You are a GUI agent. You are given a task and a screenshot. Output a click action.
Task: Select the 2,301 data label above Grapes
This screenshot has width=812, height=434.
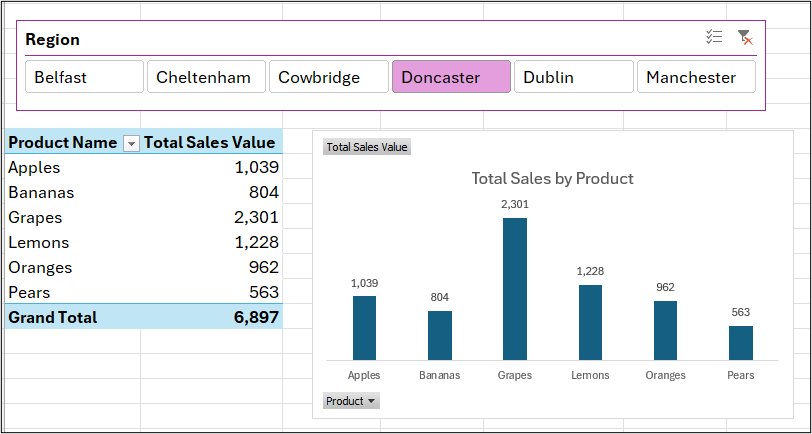click(514, 204)
